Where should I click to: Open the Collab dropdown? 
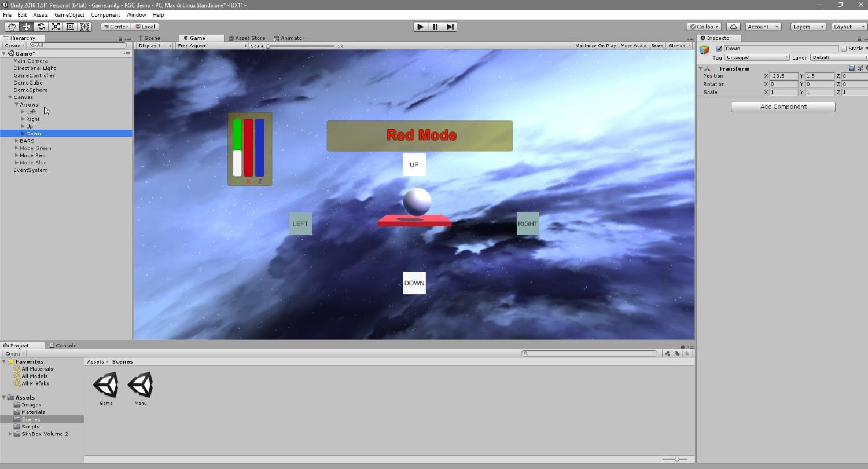click(x=704, y=27)
